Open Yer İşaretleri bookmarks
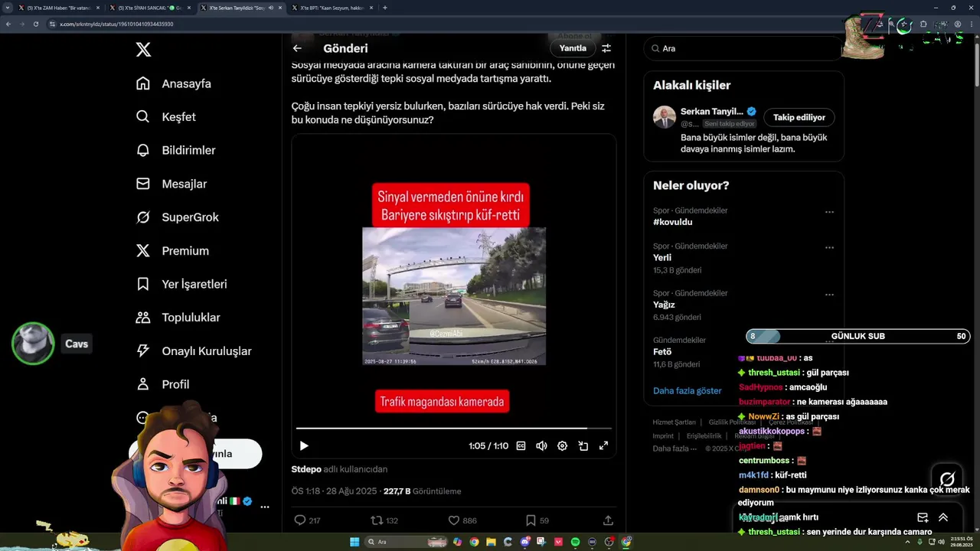The width and height of the screenshot is (980, 551). [181, 284]
